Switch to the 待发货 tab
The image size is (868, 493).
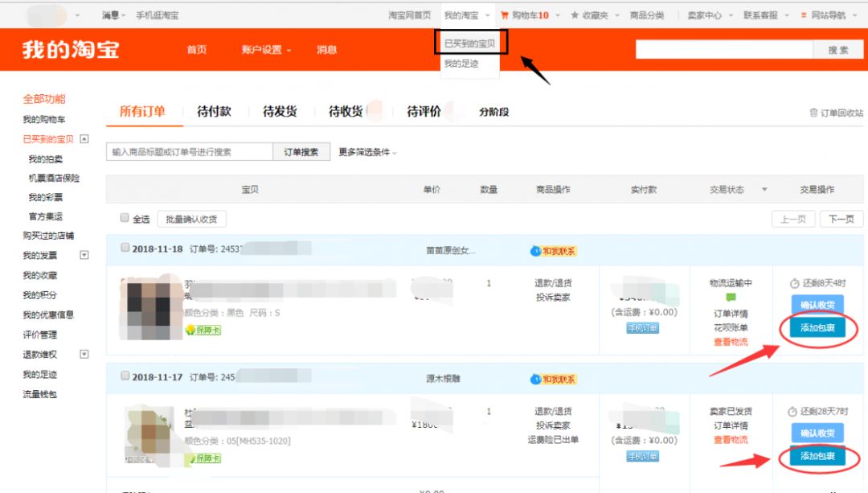tap(280, 111)
